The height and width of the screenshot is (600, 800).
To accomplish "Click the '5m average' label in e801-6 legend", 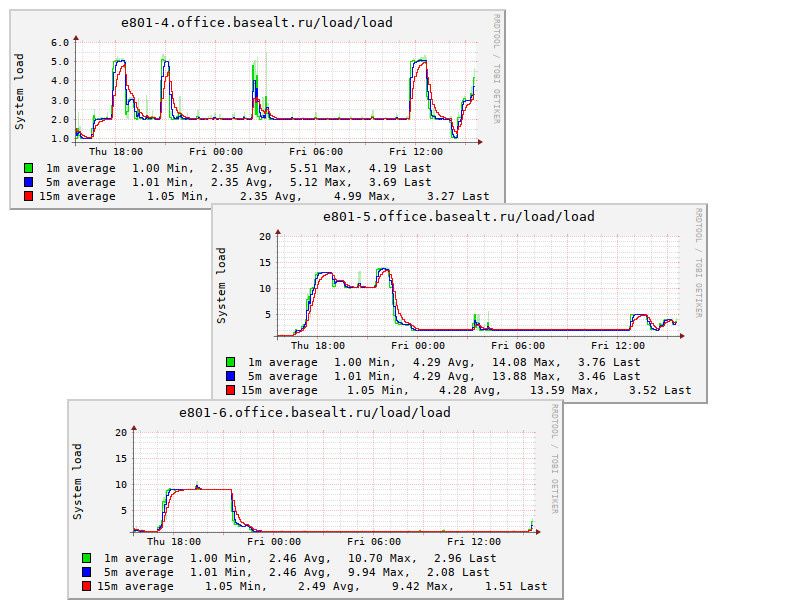I will pyautogui.click(x=139, y=572).
